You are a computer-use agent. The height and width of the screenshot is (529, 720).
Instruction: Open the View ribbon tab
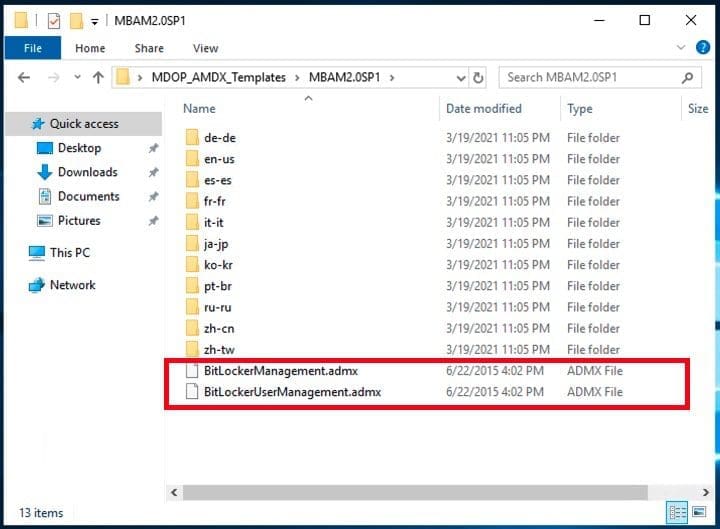pyautogui.click(x=205, y=48)
